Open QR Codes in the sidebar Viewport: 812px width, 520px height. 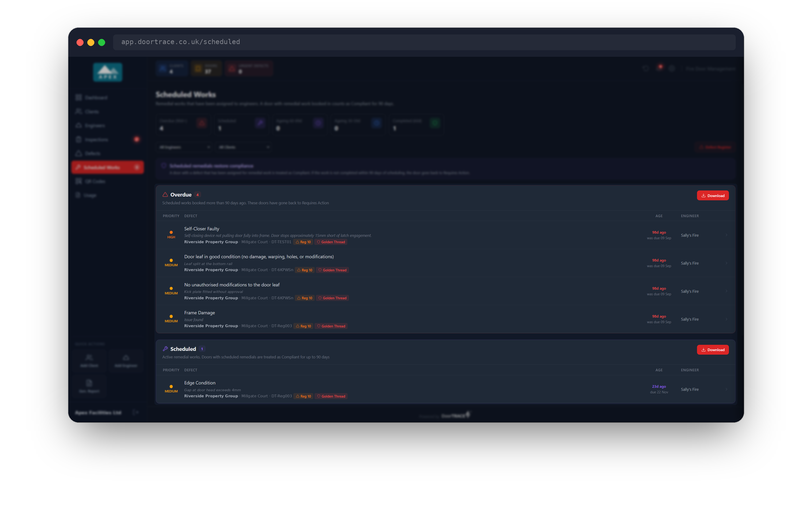(x=108, y=181)
